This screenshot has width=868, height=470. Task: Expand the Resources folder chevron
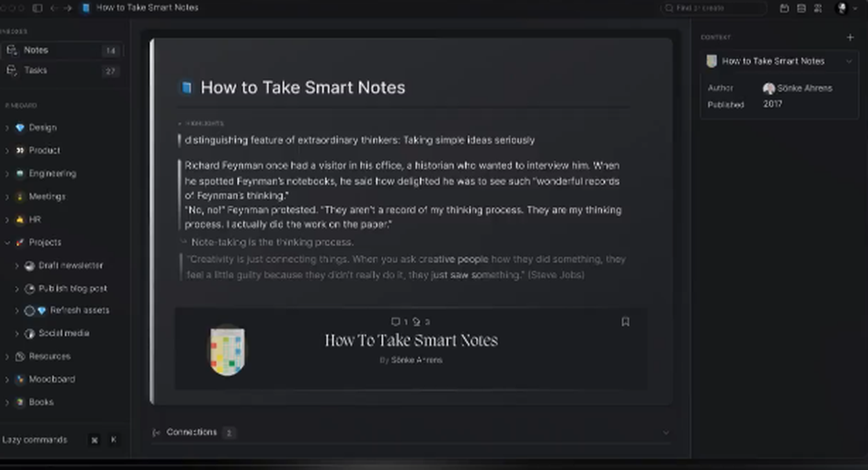point(7,356)
